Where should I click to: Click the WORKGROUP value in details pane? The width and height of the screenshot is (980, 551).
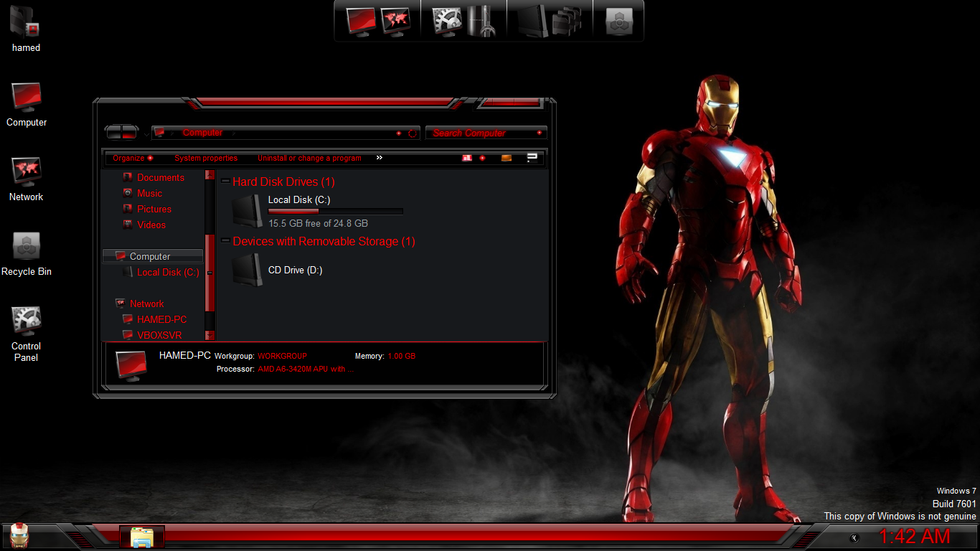pyautogui.click(x=282, y=356)
